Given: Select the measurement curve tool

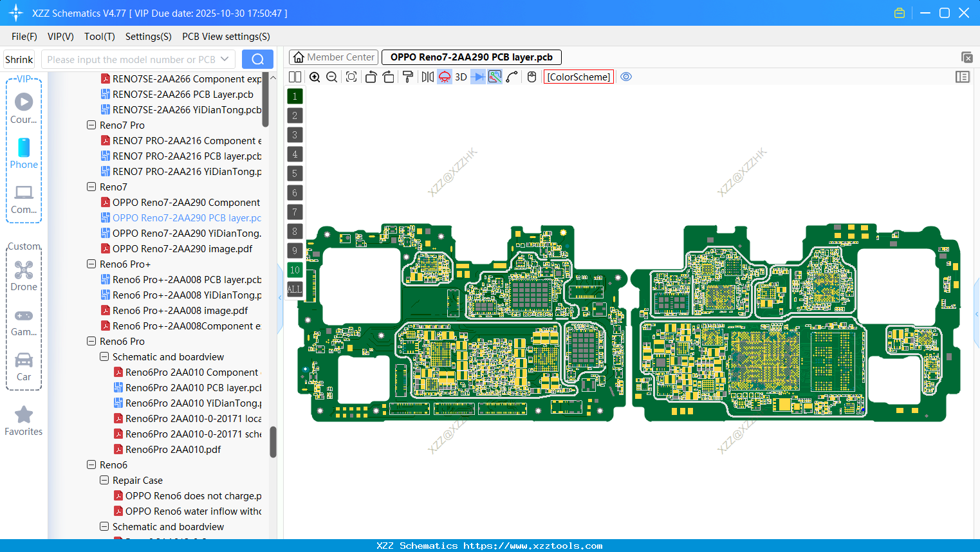Looking at the screenshot, I should tap(513, 77).
